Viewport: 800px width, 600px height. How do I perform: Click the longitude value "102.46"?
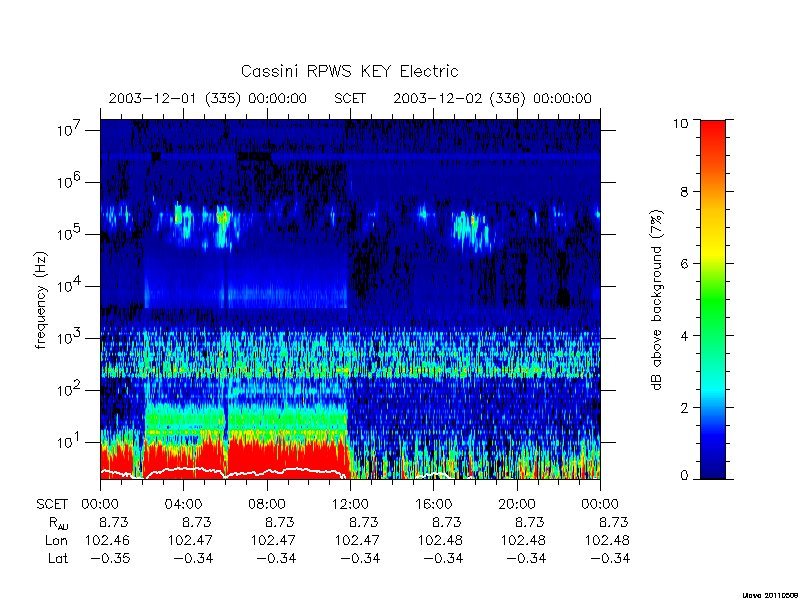click(x=107, y=540)
